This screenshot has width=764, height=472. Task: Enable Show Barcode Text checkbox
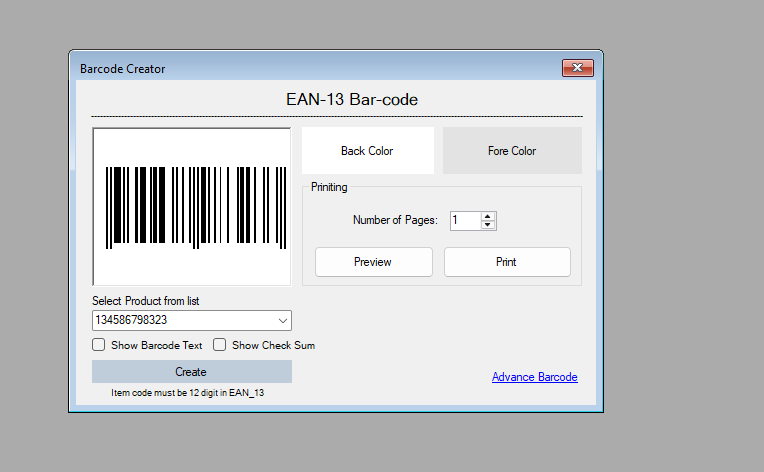(x=99, y=345)
